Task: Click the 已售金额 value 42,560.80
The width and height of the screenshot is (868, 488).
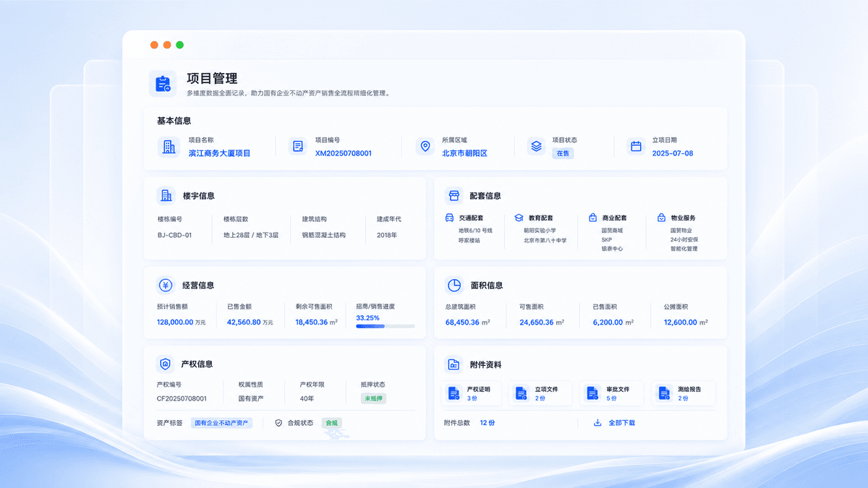Action: pos(244,322)
